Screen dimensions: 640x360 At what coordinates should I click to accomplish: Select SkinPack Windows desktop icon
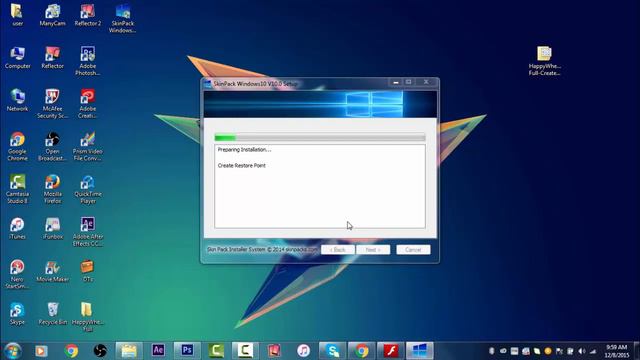122,18
